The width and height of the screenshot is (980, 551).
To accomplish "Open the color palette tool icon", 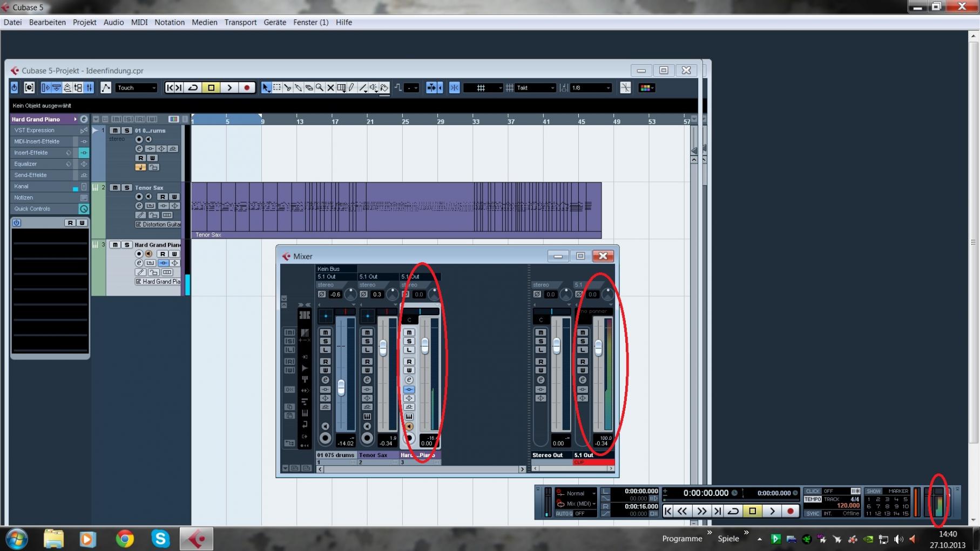I will (646, 87).
